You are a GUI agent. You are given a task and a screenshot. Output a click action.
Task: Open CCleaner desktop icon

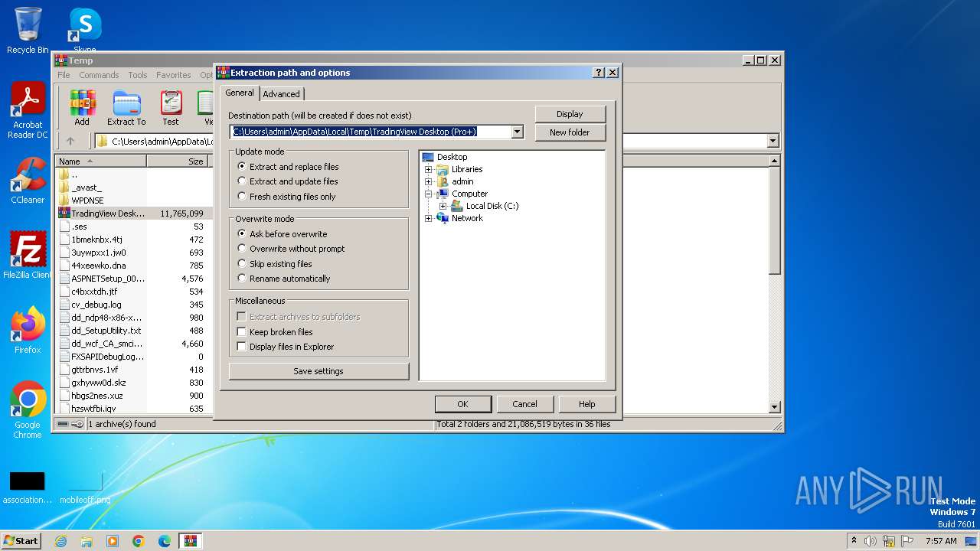tap(28, 181)
